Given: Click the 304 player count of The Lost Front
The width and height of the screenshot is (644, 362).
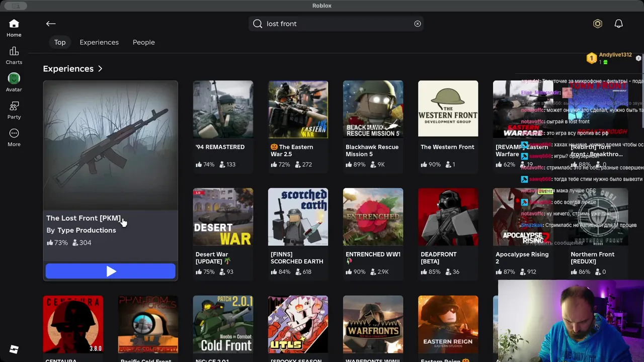Looking at the screenshot, I should coord(82,243).
